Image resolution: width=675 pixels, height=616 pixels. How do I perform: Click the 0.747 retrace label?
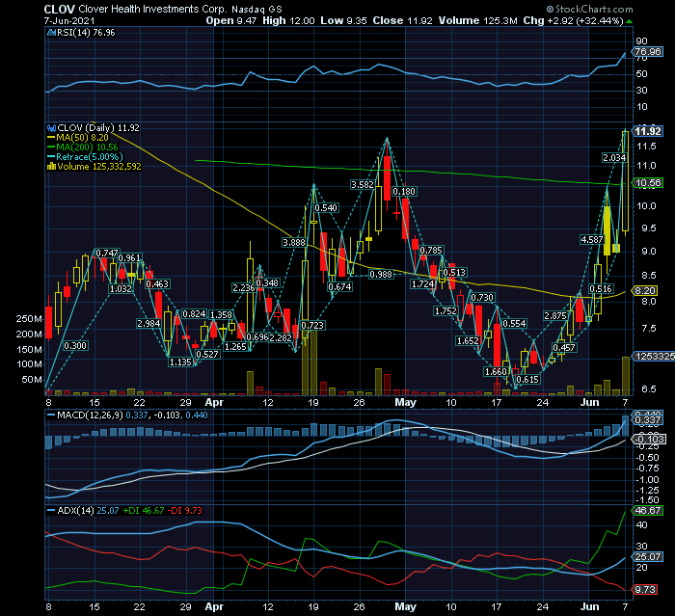[107, 254]
